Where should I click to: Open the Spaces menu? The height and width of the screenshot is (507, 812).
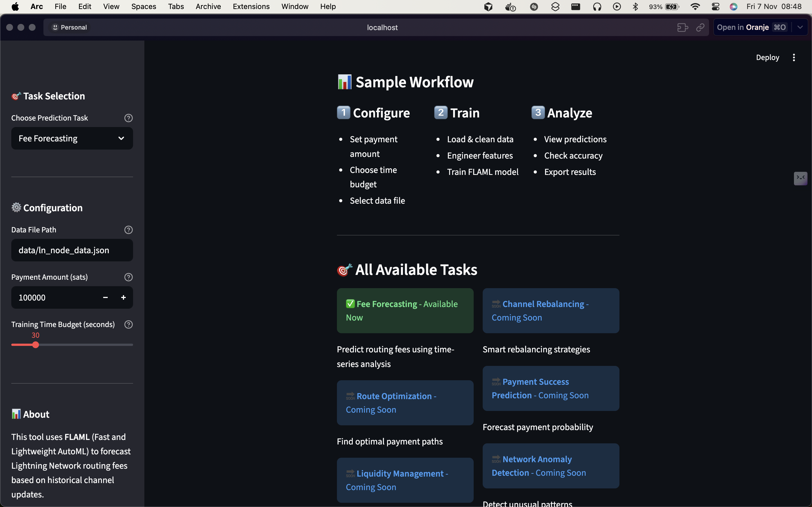click(144, 7)
